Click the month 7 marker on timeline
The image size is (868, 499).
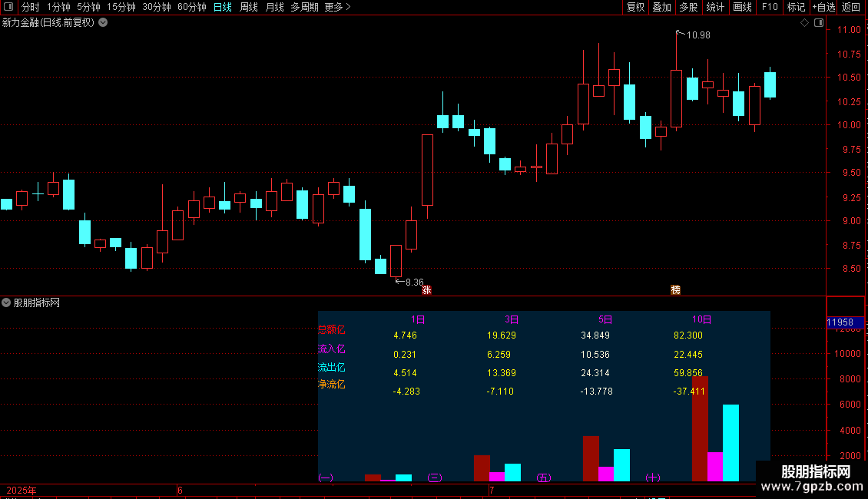click(491, 490)
